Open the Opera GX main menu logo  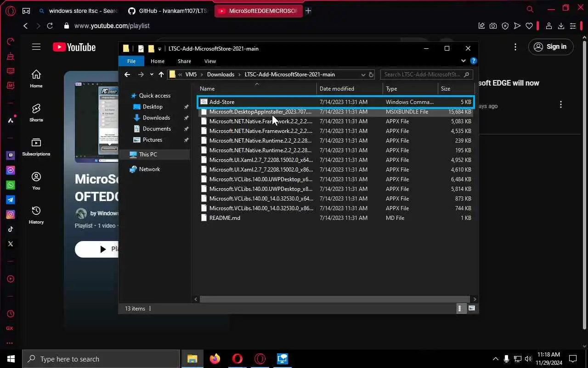pos(10,11)
